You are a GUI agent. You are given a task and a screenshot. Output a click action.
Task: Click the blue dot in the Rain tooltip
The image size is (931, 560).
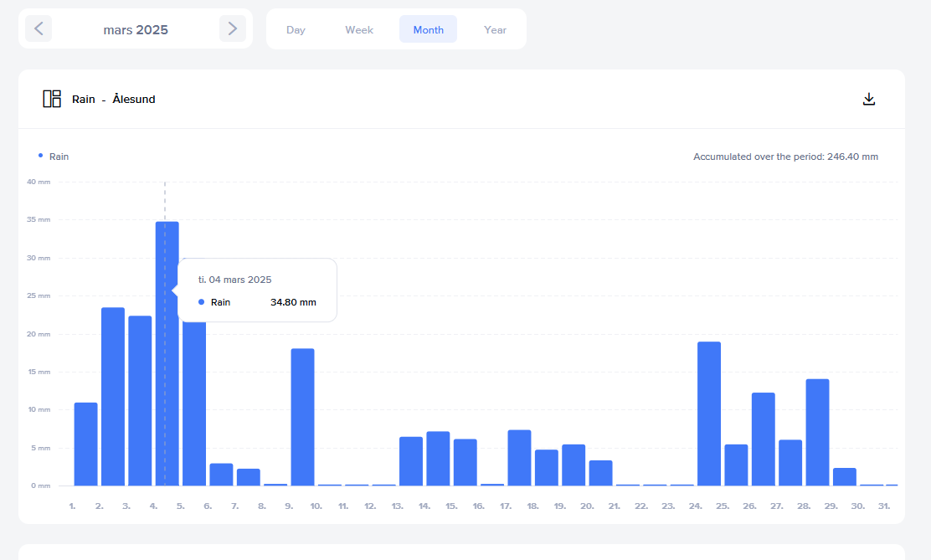pyautogui.click(x=202, y=302)
